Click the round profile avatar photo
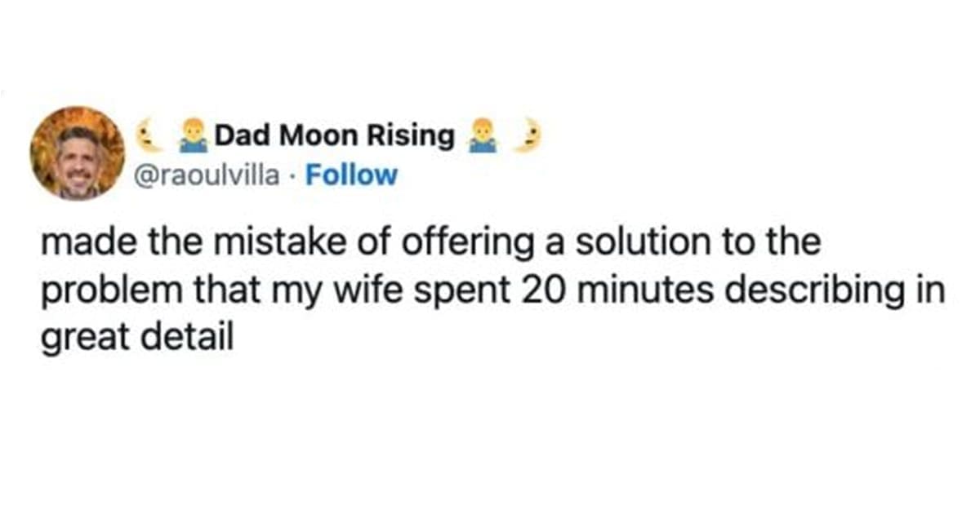The width and height of the screenshot is (980, 514). (x=78, y=153)
